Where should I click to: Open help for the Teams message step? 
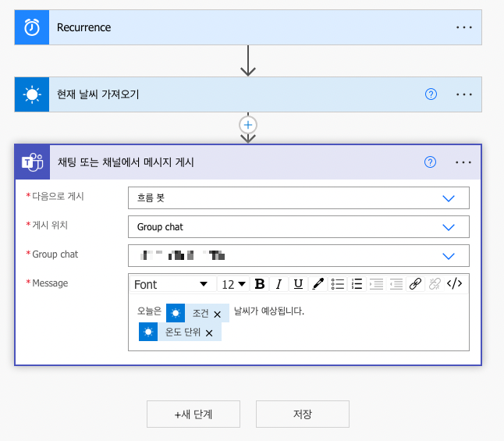click(x=430, y=162)
